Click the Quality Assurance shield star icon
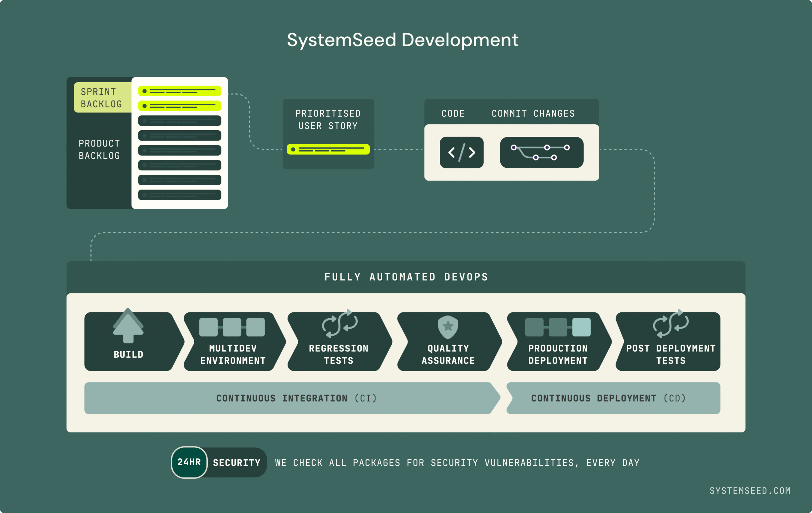Image resolution: width=812 pixels, height=513 pixels. (448, 327)
